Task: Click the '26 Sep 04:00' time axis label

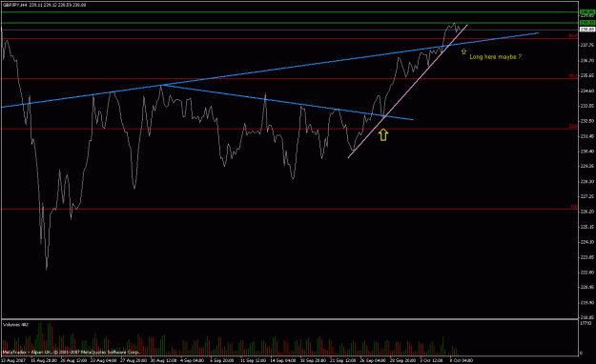Action: click(x=373, y=360)
